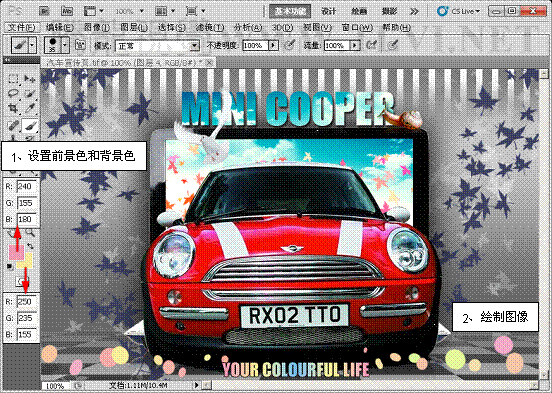Open the brush preset picker showing size 35
The height and width of the screenshot is (393, 552).
click(x=53, y=45)
